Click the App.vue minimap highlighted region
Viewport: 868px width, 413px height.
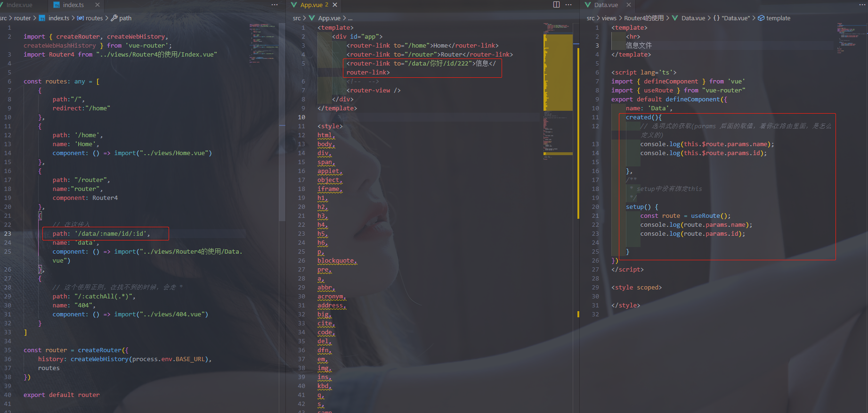coord(558,72)
